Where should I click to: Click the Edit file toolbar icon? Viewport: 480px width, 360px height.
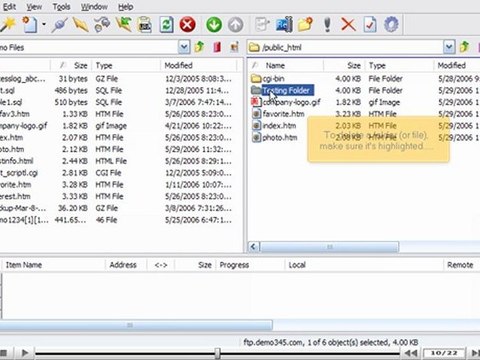click(x=262, y=25)
